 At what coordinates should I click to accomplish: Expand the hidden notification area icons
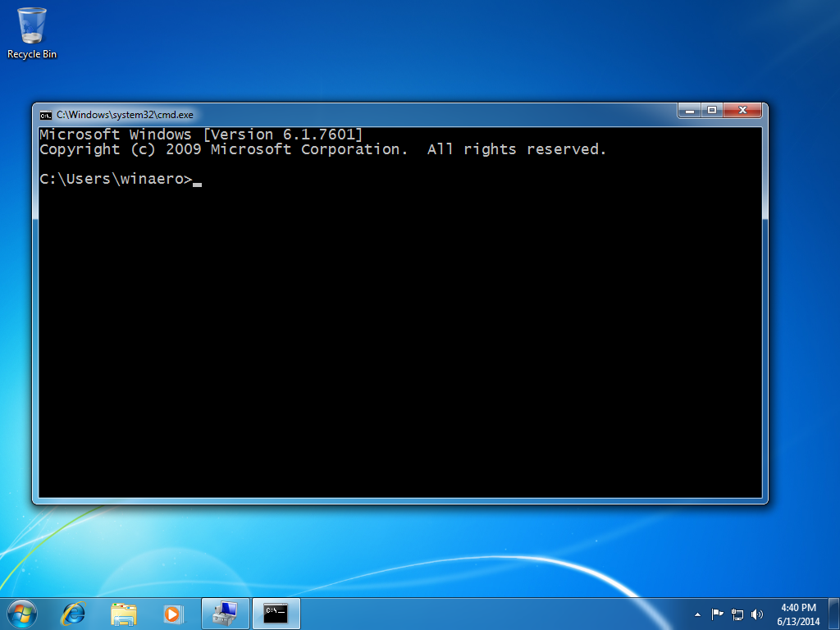click(696, 613)
